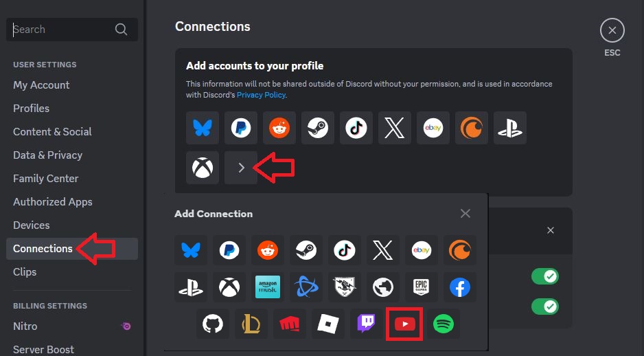Select the GitHub connection icon
Screen dimensions: 644x356
tap(213, 324)
